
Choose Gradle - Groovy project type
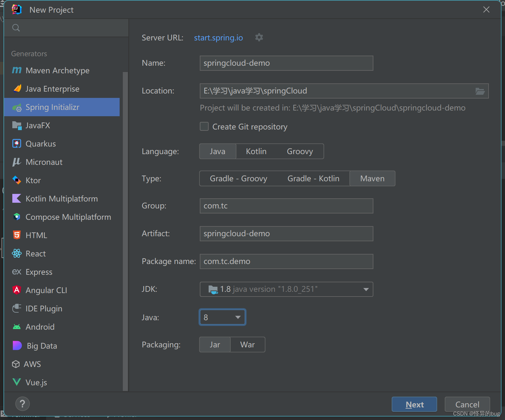click(239, 178)
